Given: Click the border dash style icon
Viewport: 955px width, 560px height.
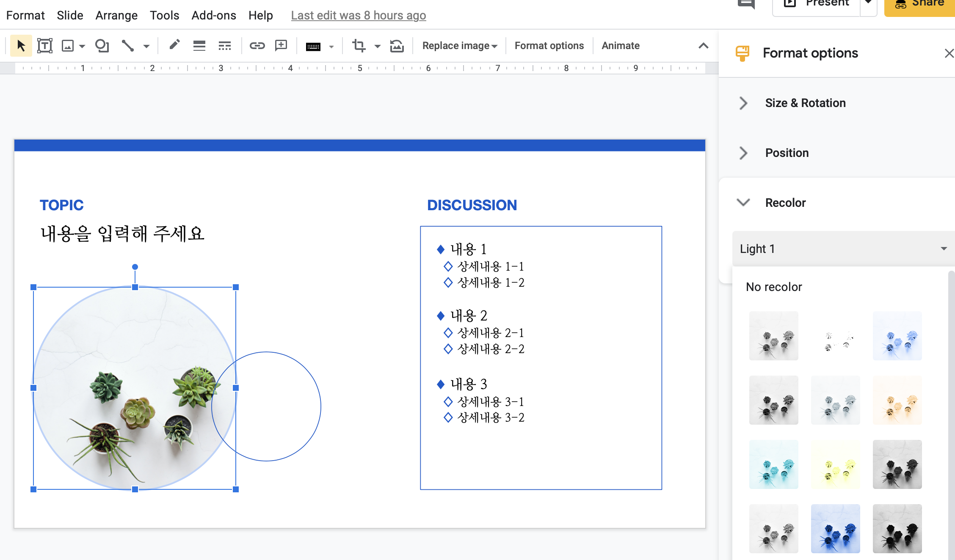Looking at the screenshot, I should click(224, 46).
